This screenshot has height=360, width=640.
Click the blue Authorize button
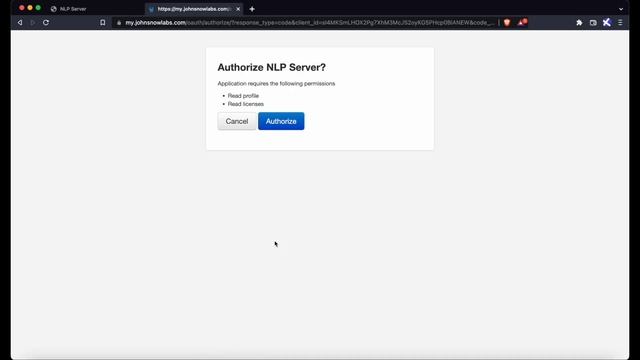pyautogui.click(x=281, y=121)
